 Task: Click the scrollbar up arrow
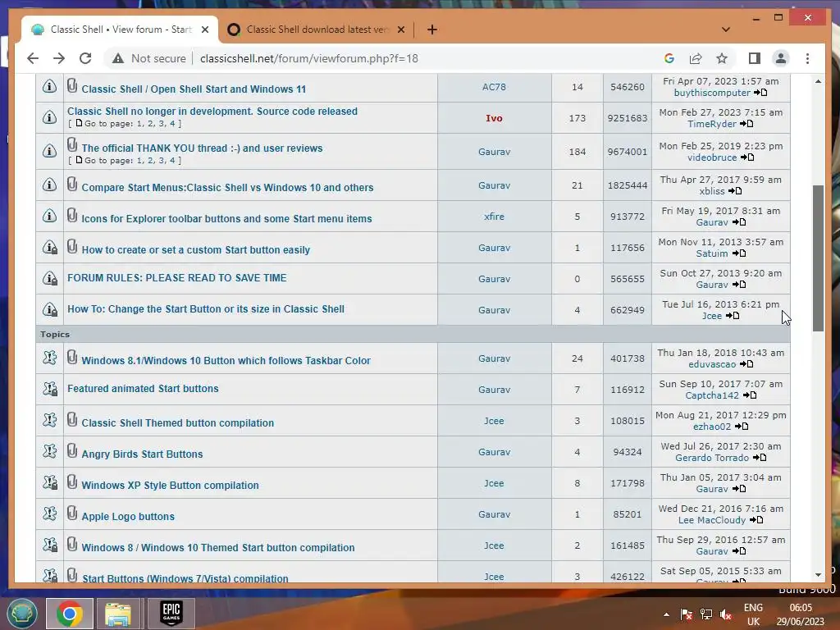(x=818, y=81)
